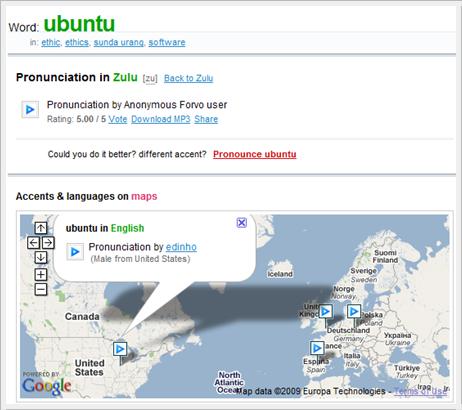Click '(Male from United States)' text
The height and width of the screenshot is (410, 462).
tap(140, 259)
